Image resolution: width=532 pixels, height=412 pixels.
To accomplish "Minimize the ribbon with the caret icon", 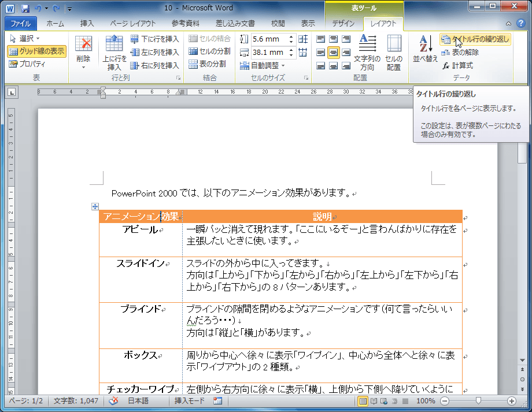I will (x=508, y=23).
